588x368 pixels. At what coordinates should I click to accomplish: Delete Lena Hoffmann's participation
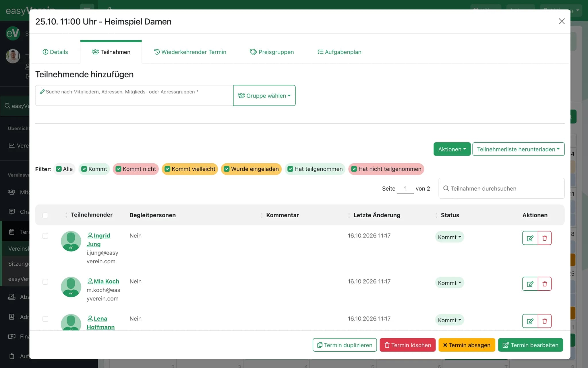(x=545, y=321)
